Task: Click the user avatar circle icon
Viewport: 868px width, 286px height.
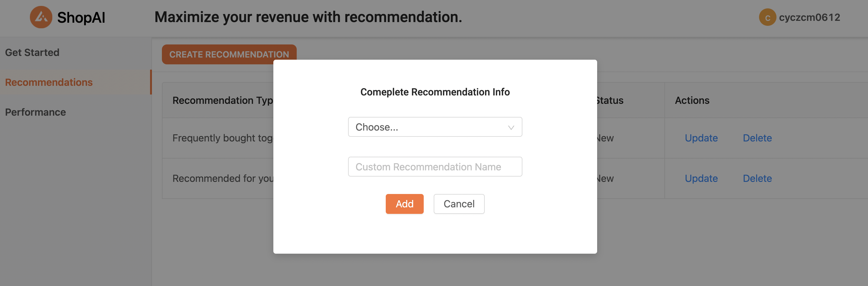Action: coord(767,17)
